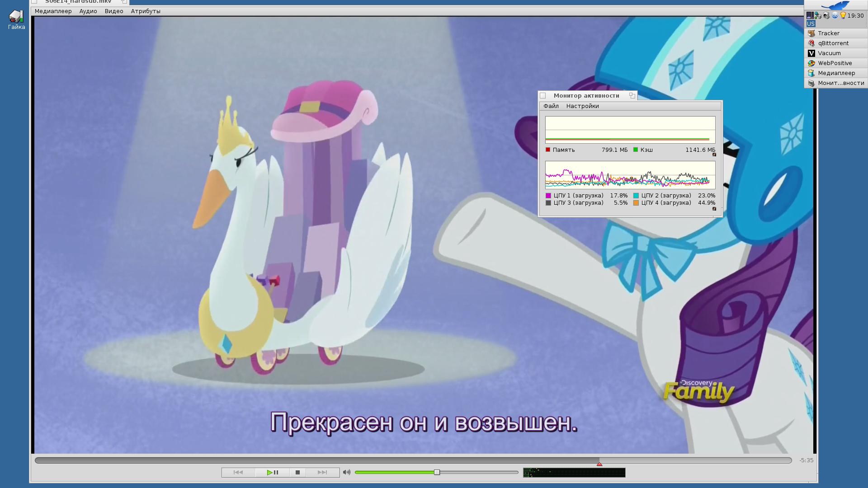Switch to WebPositive in Deskbar
The image size is (868, 488).
click(836, 63)
